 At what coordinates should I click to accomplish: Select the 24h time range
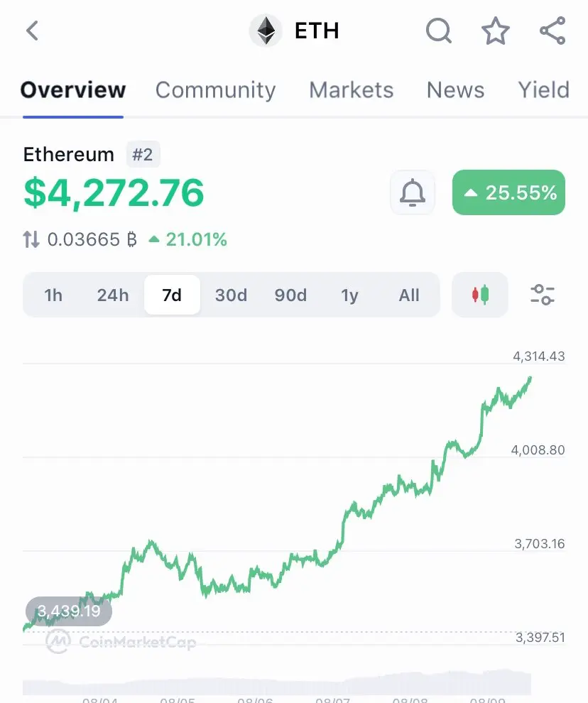click(x=113, y=295)
